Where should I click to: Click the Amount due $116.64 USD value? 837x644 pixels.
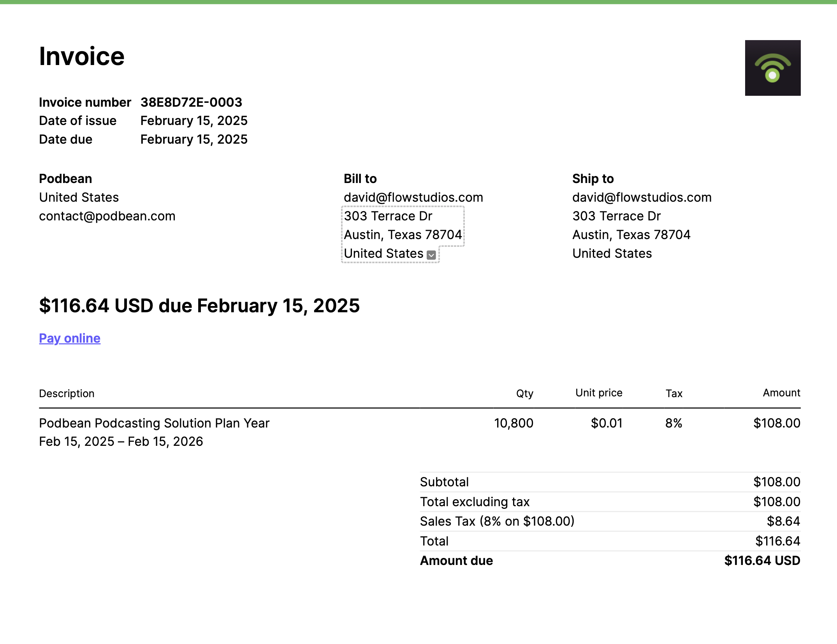tap(762, 561)
